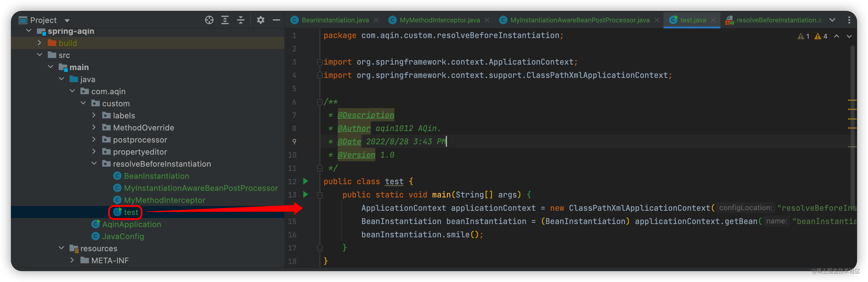Fold the main method at line 13
Screen dimensions: 868x282
pos(320,195)
